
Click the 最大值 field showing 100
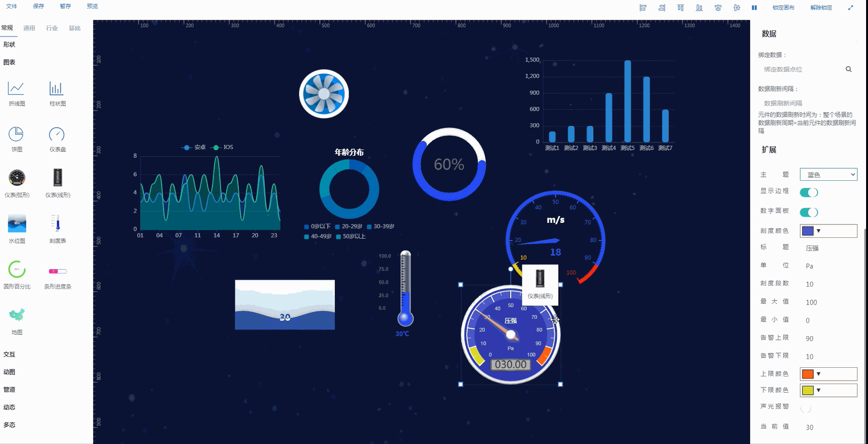829,303
